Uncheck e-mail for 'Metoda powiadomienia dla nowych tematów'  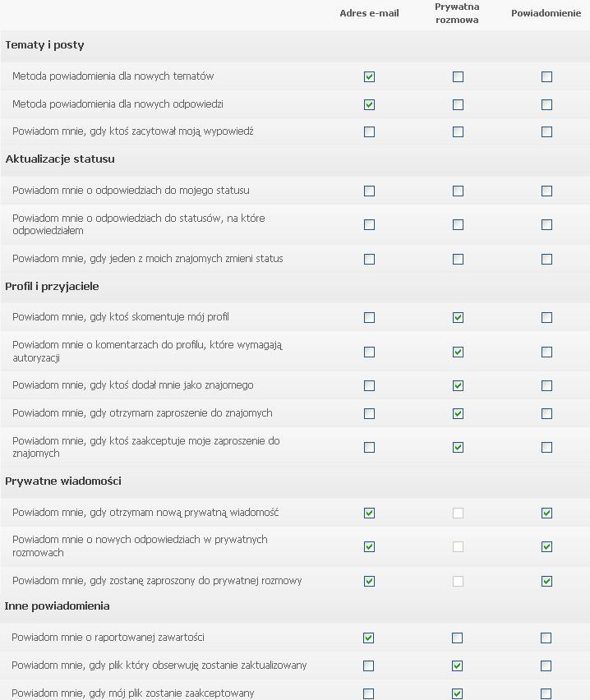point(369,77)
